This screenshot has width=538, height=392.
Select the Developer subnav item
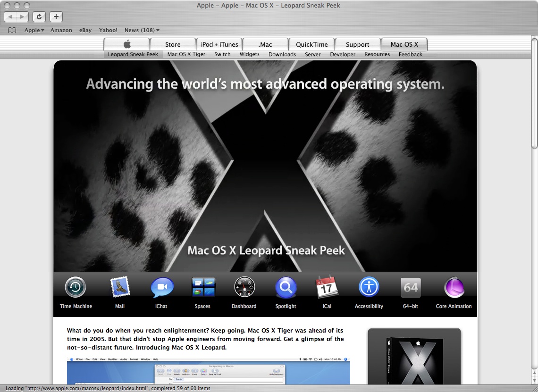point(343,54)
